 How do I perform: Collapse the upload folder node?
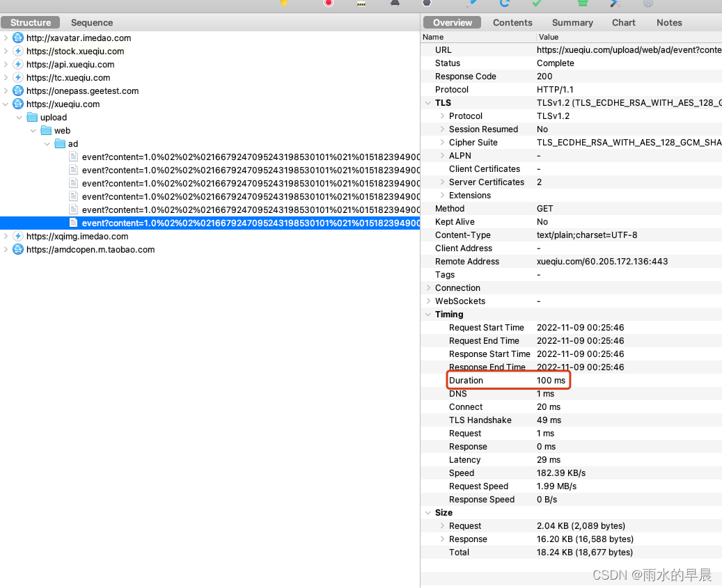point(19,118)
